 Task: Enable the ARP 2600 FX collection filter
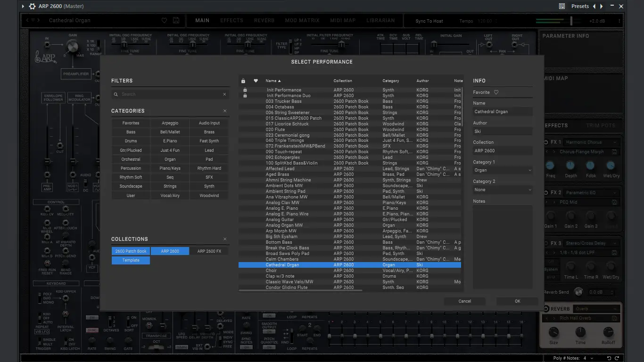[x=209, y=251]
